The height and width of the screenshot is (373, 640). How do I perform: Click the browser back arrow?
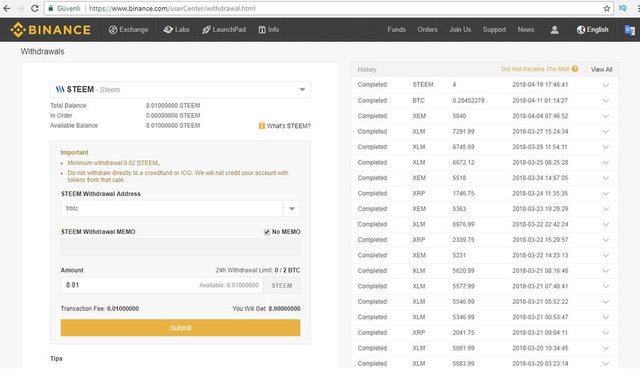tap(7, 8)
